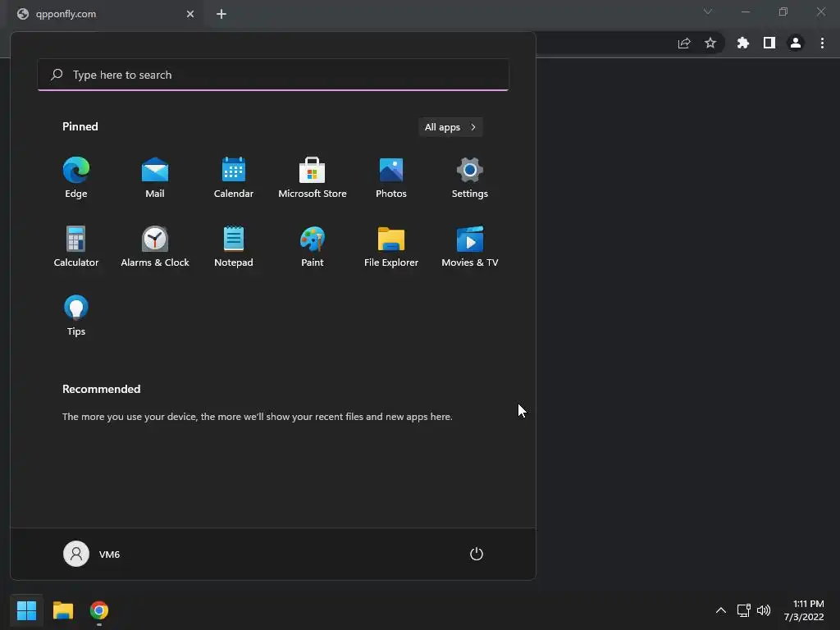Click the power button in Start menu
The height and width of the screenshot is (630, 840).
(477, 554)
